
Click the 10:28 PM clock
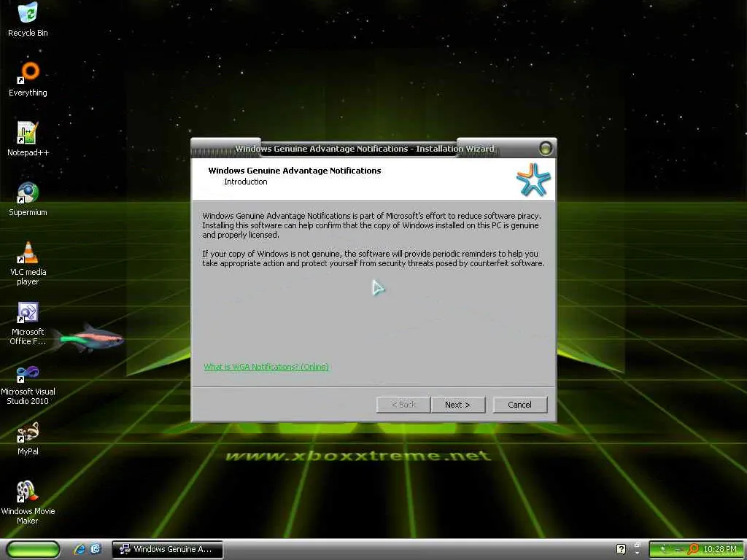(720, 549)
